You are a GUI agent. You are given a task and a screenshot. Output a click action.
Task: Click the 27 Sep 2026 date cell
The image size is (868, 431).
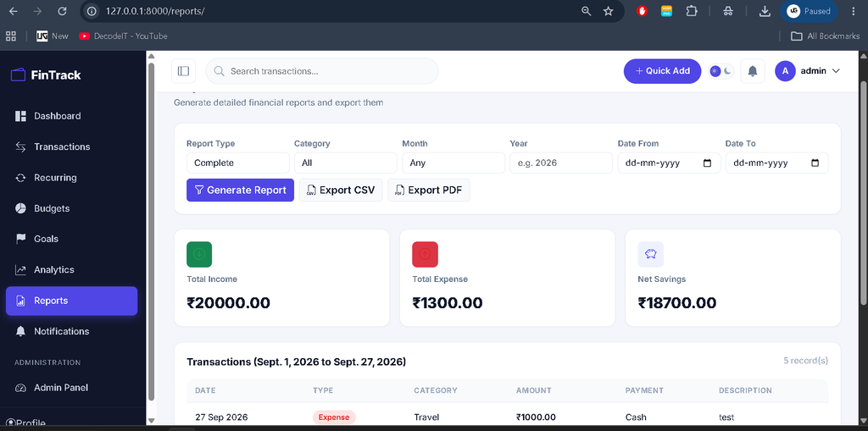(221, 417)
